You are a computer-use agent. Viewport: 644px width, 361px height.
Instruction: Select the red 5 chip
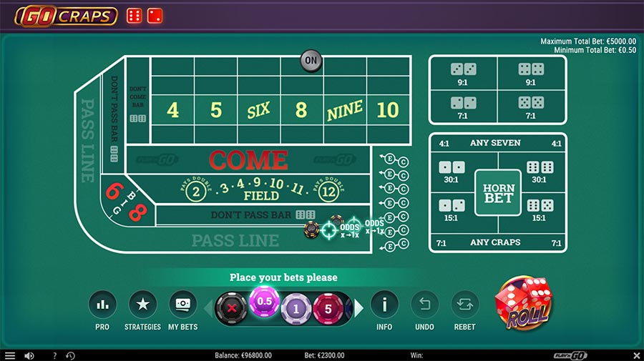tap(327, 308)
